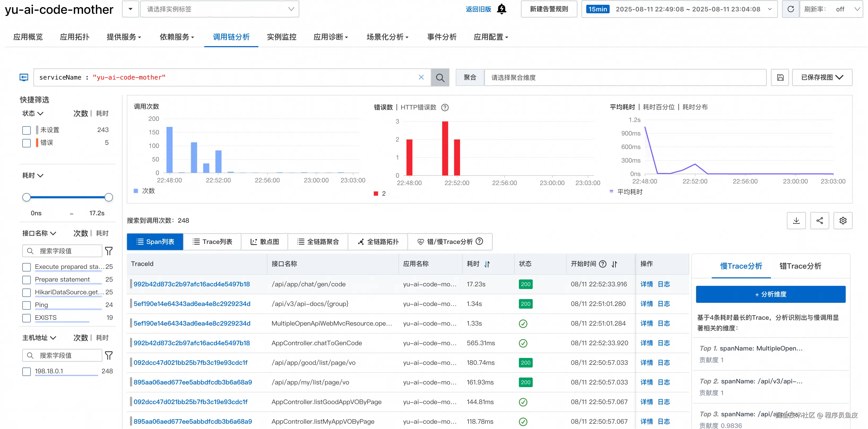Click the + 分析维度 button
Screen dimensions: 868x429
click(770, 294)
